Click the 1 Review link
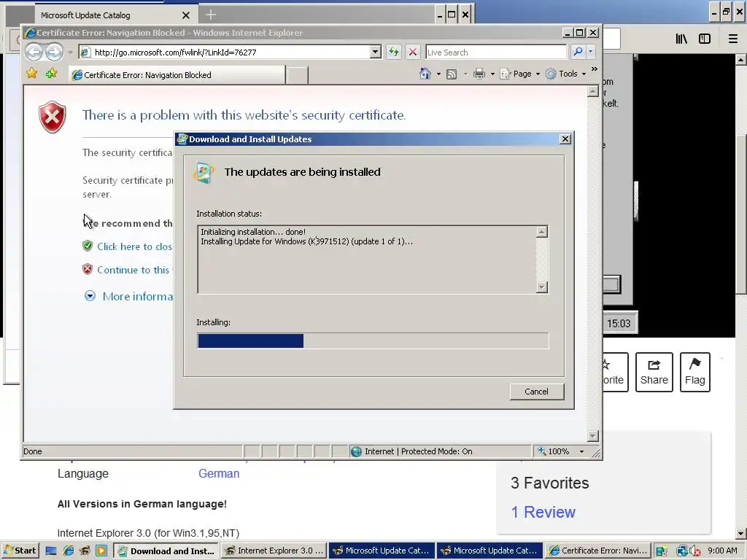The image size is (747, 560). point(543,512)
